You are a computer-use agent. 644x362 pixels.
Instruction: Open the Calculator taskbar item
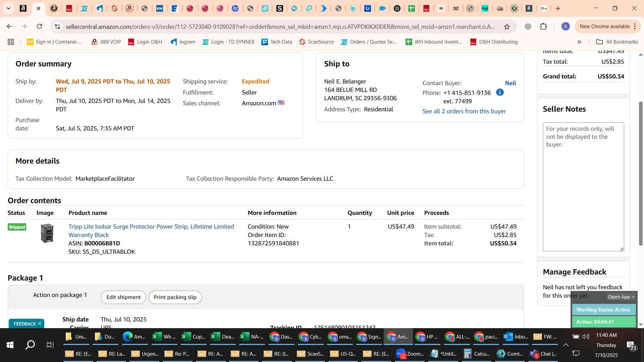pos(476,354)
